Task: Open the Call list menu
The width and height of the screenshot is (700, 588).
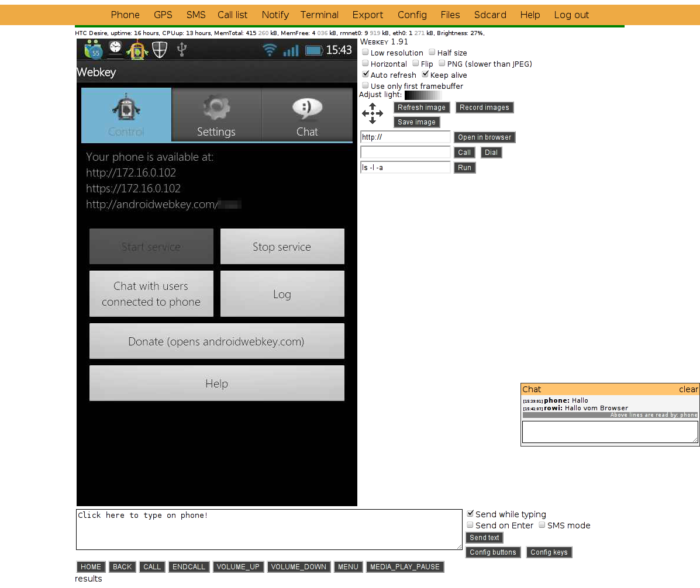Action: point(233,15)
